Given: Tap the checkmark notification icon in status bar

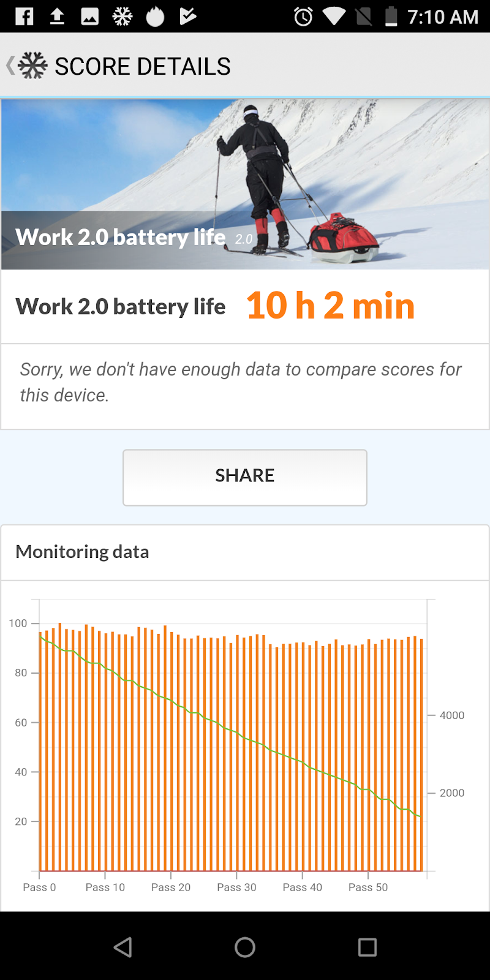Looking at the screenshot, I should tap(187, 17).
